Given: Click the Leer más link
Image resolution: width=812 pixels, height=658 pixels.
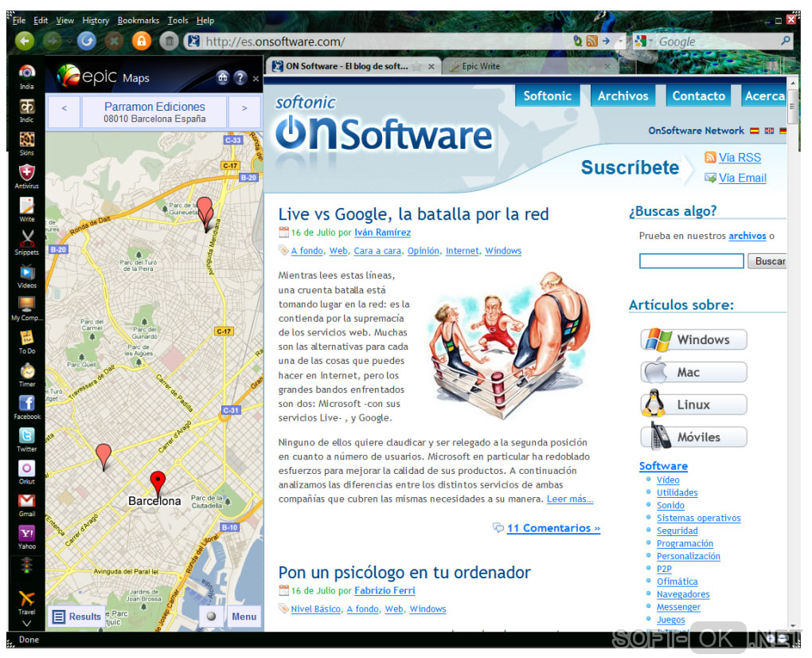Looking at the screenshot, I should coord(570,499).
